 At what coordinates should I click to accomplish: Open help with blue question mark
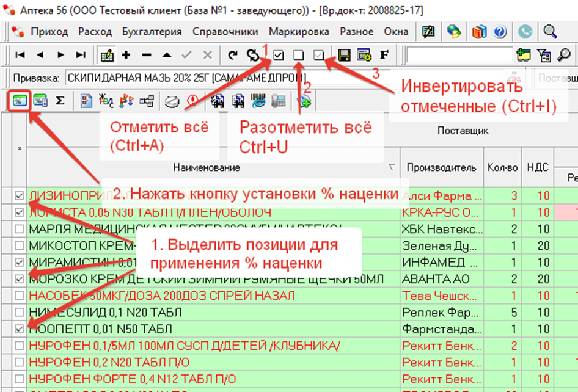pos(500,32)
